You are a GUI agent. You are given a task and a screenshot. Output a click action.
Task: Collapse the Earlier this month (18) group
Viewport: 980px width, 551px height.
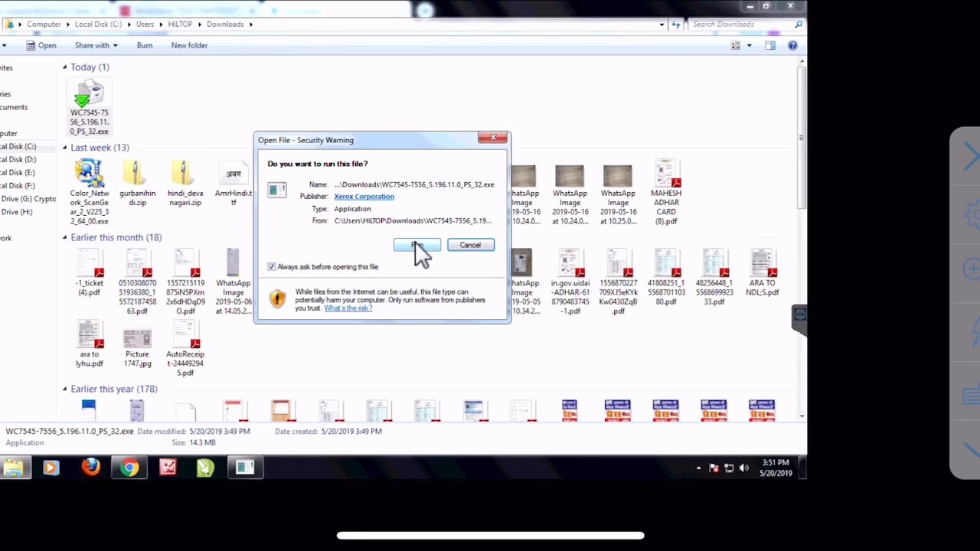click(65, 237)
